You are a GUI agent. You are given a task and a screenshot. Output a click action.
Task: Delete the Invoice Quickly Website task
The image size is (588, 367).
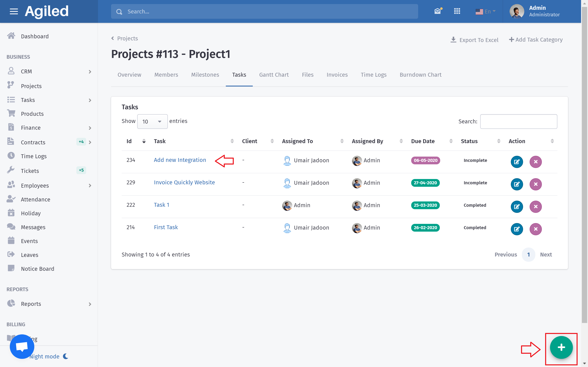pyautogui.click(x=536, y=184)
